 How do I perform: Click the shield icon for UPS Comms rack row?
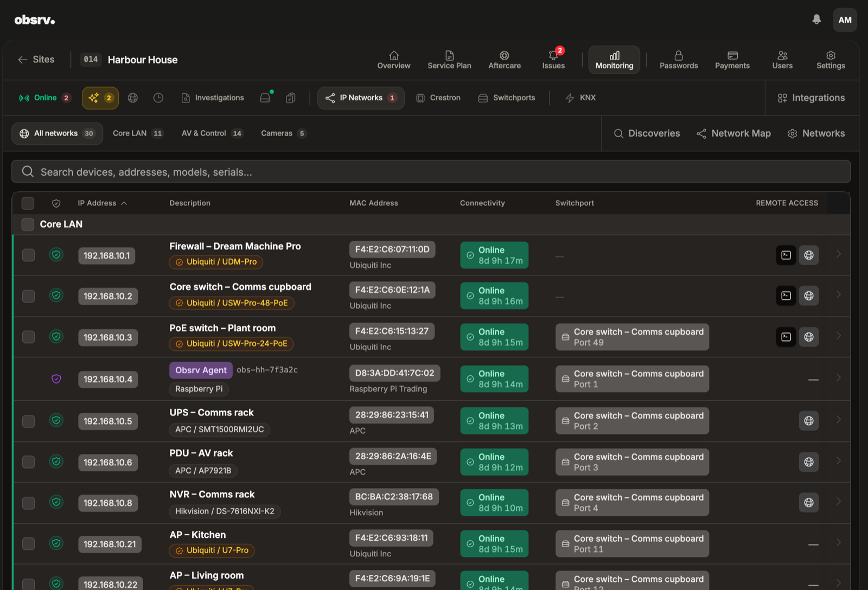[x=56, y=420]
